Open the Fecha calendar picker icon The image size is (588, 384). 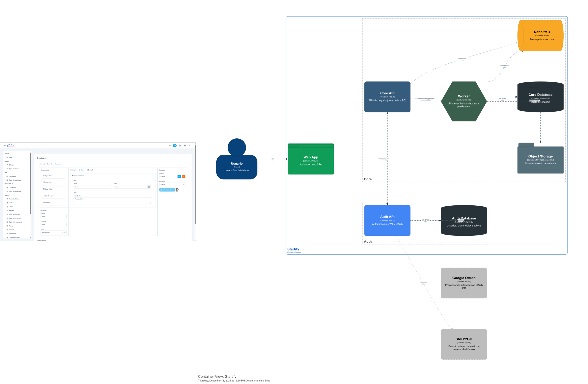149,187
